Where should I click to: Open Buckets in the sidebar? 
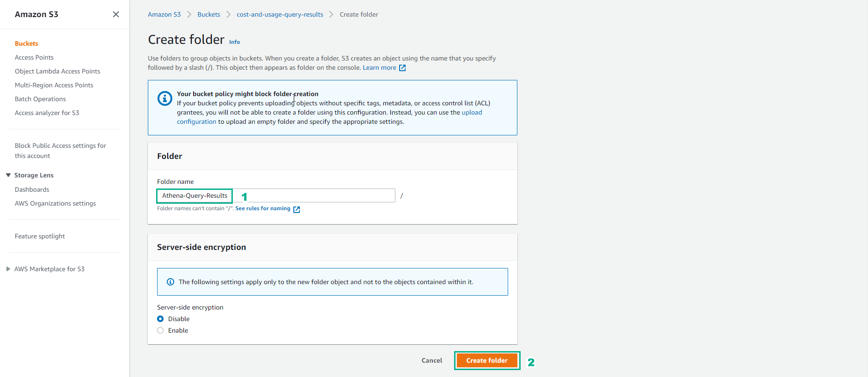point(26,43)
